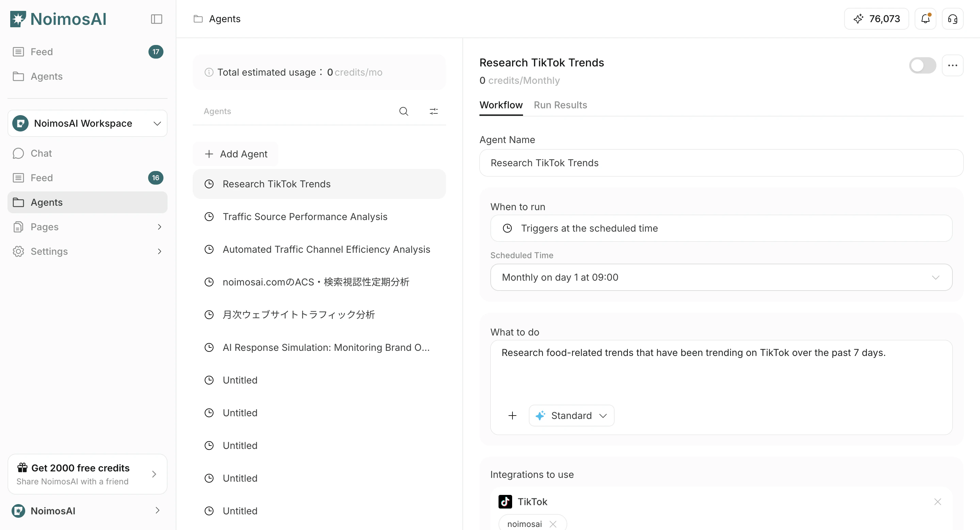Open the workspace Feed with 16 badge
The height and width of the screenshot is (530, 980).
tap(88, 178)
